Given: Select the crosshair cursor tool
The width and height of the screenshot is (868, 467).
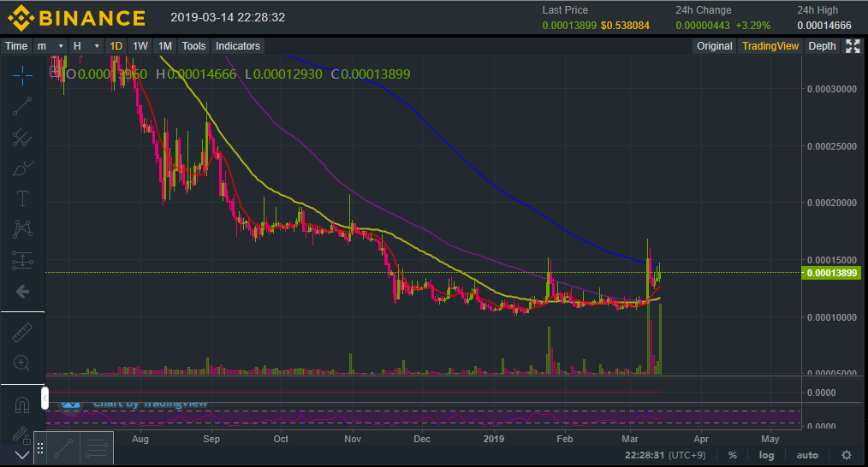Looking at the screenshot, I should click(x=22, y=75).
